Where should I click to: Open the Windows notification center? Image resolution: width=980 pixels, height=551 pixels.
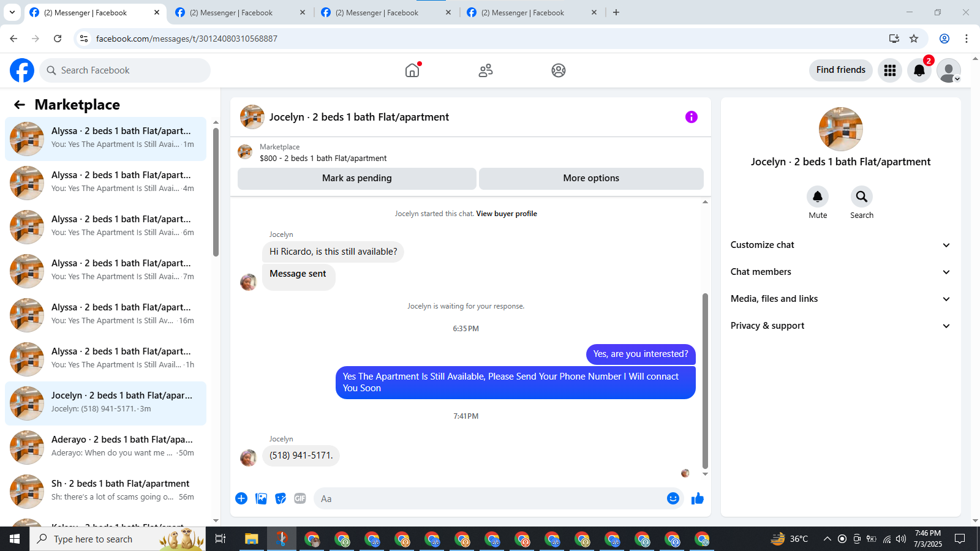pos(960,539)
